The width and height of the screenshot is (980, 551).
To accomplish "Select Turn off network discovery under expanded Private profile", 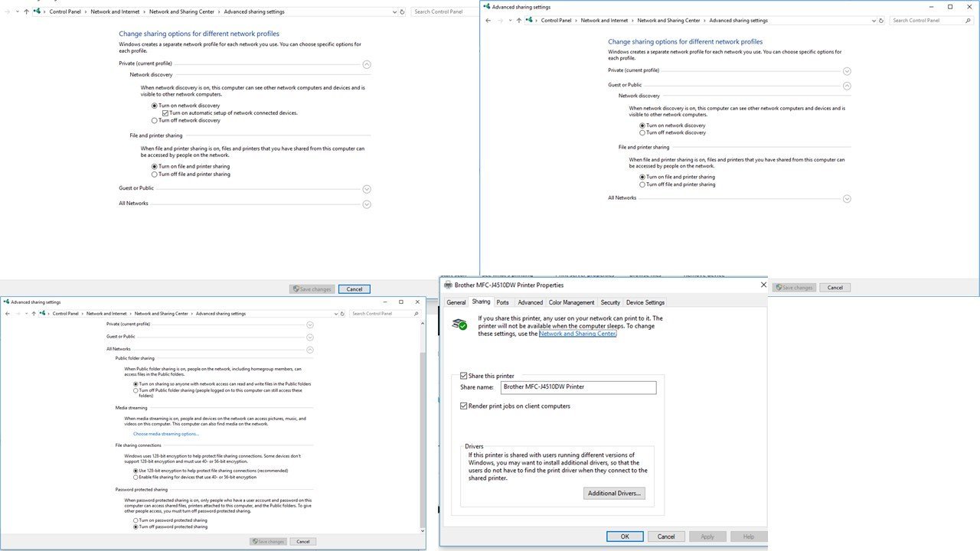I will pyautogui.click(x=155, y=120).
